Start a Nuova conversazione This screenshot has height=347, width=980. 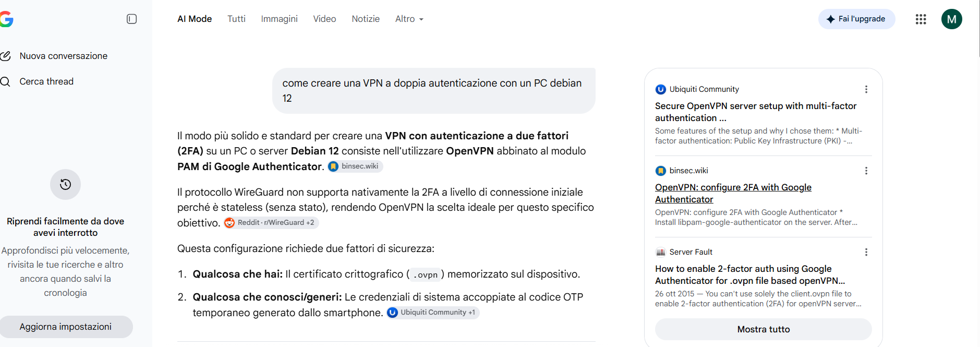point(63,56)
